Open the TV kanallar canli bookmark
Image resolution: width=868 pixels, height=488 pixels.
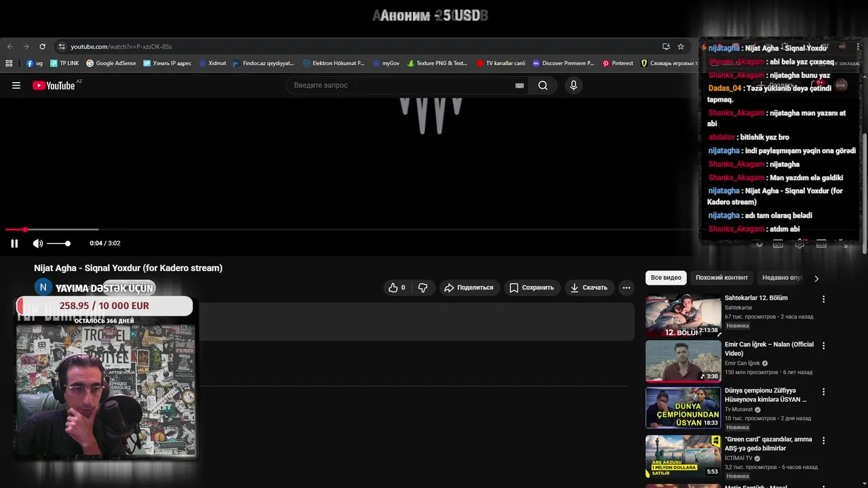coord(500,63)
